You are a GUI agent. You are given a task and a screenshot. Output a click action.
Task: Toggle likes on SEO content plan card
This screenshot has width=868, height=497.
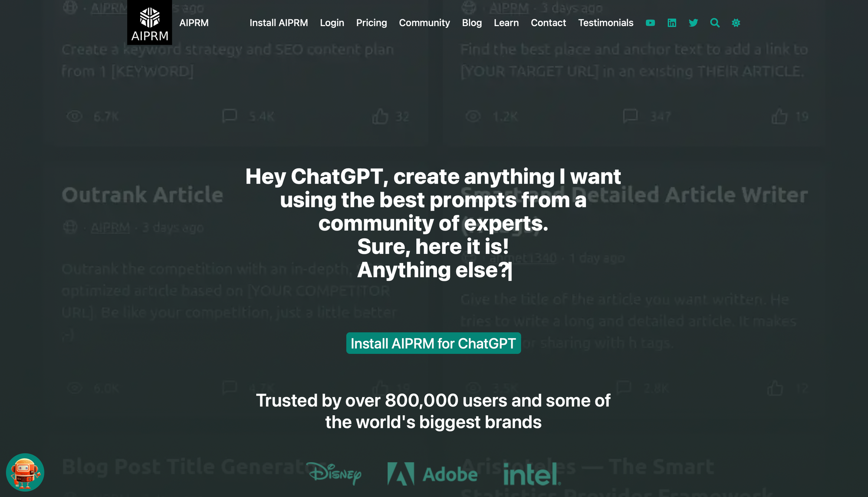pyautogui.click(x=380, y=116)
